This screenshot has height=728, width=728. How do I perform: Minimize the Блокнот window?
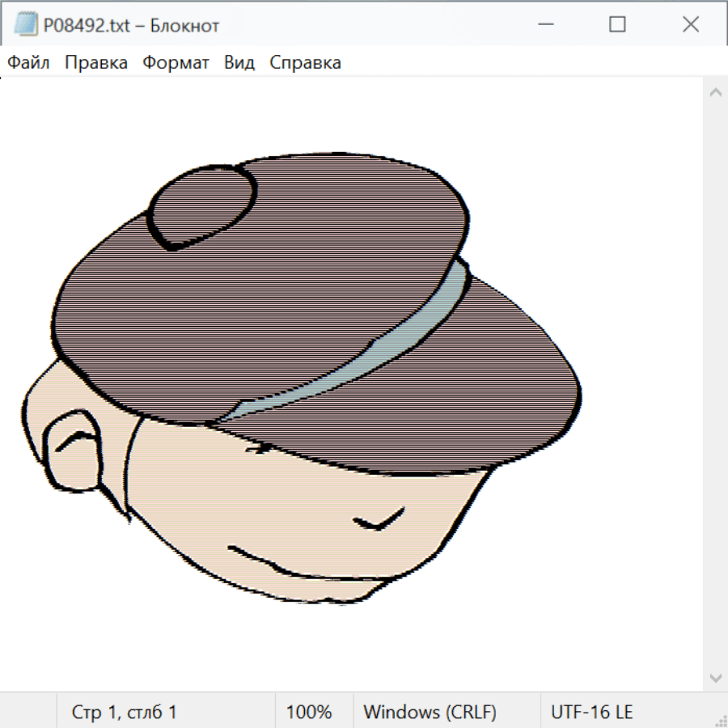point(544,25)
